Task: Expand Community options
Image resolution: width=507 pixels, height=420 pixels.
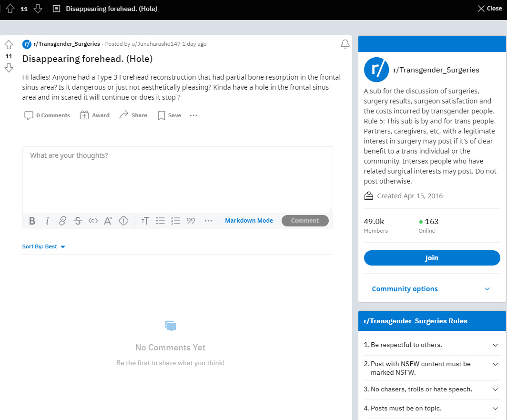Action: coord(432,289)
